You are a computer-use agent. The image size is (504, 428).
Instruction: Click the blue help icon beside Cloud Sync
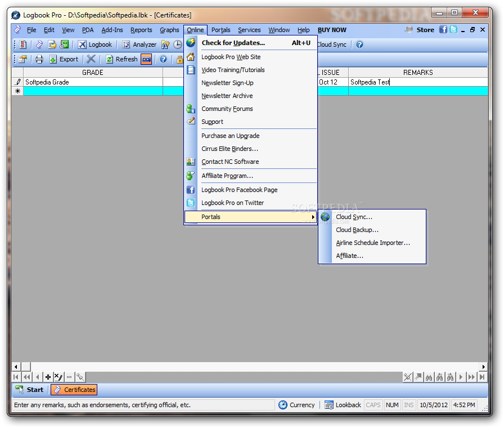coord(359,44)
